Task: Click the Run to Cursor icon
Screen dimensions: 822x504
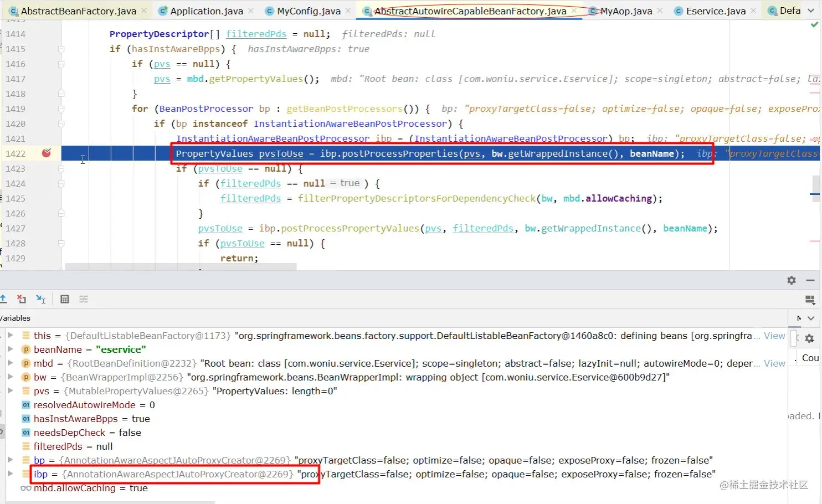Action: pos(41,299)
